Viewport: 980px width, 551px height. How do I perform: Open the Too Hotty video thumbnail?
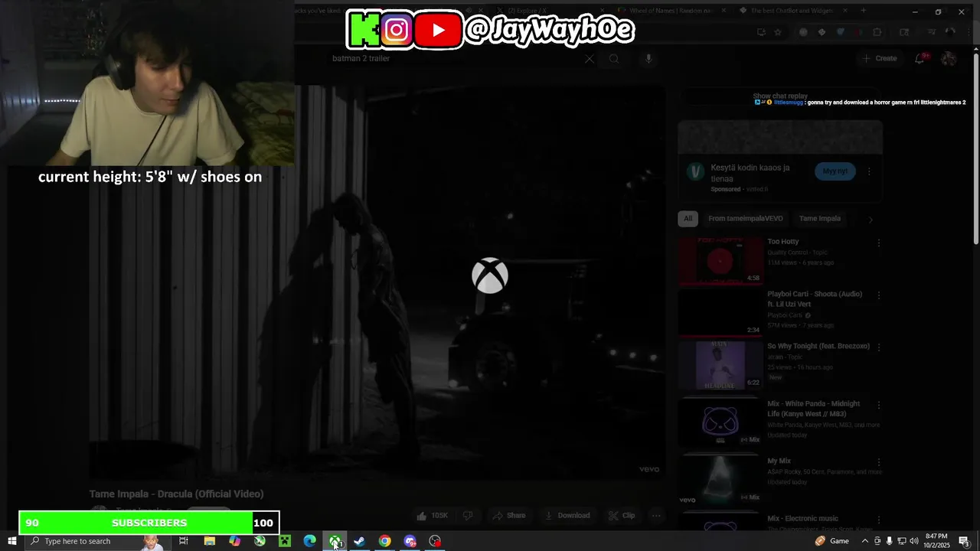[x=720, y=261]
